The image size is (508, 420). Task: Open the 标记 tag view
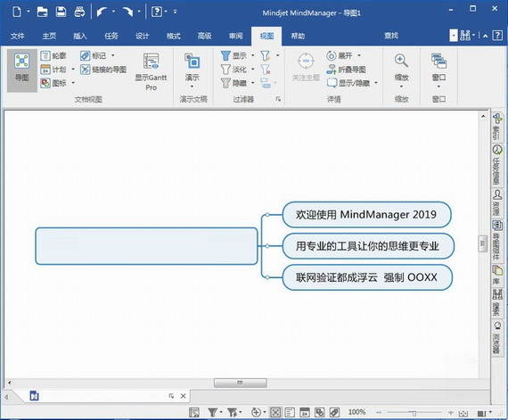94,56
